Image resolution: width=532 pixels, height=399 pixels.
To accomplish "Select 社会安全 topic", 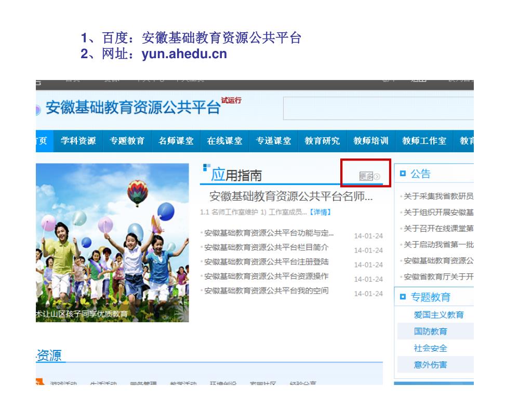I will pos(431,348).
